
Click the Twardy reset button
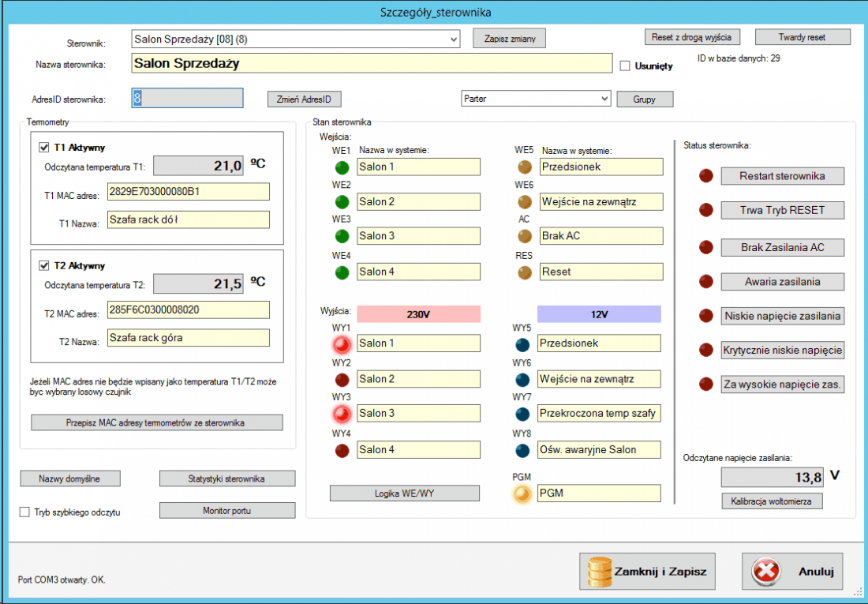(x=803, y=37)
